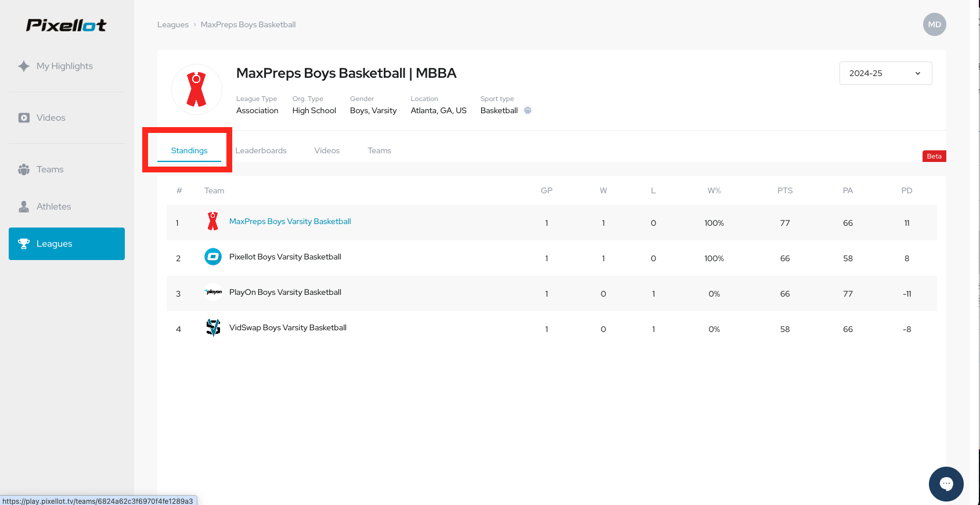Click the Team column header
The height and width of the screenshot is (505, 980).
pos(214,190)
